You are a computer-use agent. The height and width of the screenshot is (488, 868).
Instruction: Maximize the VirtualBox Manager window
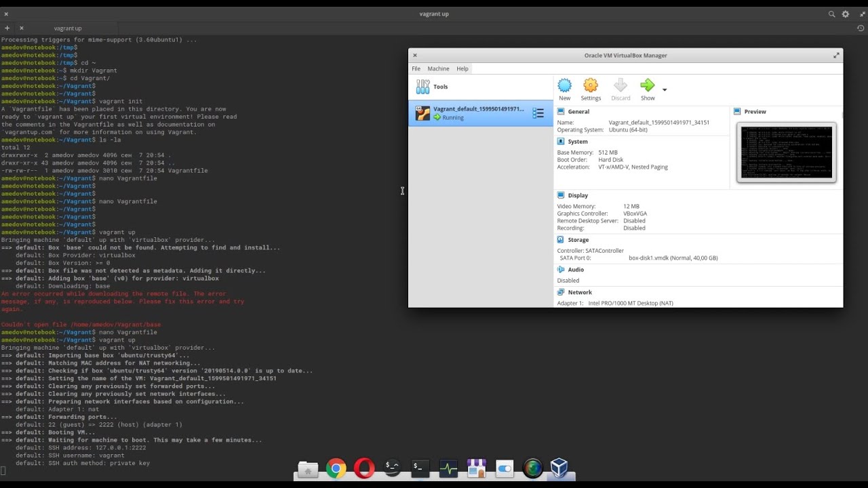(836, 56)
